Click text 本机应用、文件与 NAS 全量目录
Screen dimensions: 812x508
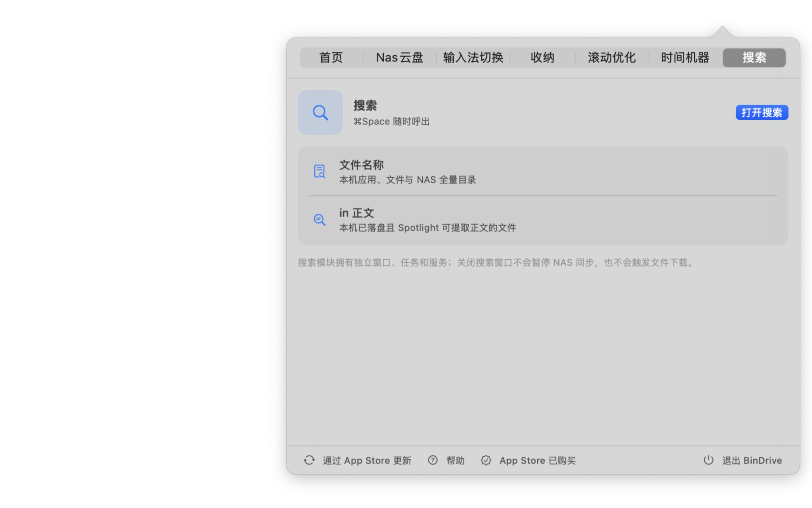pyautogui.click(x=407, y=180)
